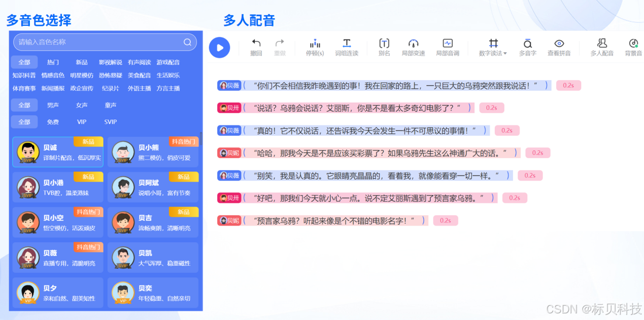Choose the 情感音色 category
644x320 pixels.
coord(53,75)
